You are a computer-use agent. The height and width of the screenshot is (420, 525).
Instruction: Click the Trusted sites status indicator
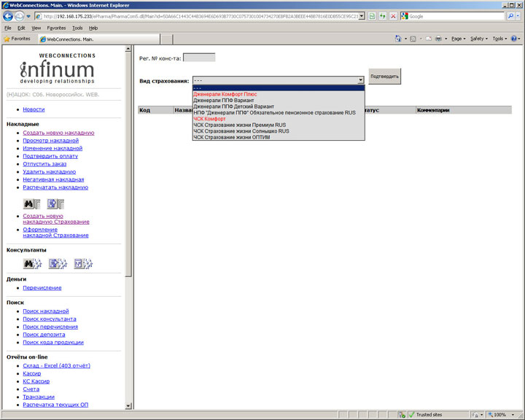[x=425, y=415]
